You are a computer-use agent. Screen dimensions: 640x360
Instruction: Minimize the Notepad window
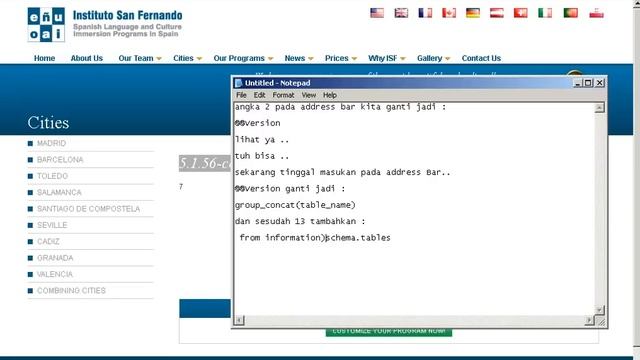[577, 83]
